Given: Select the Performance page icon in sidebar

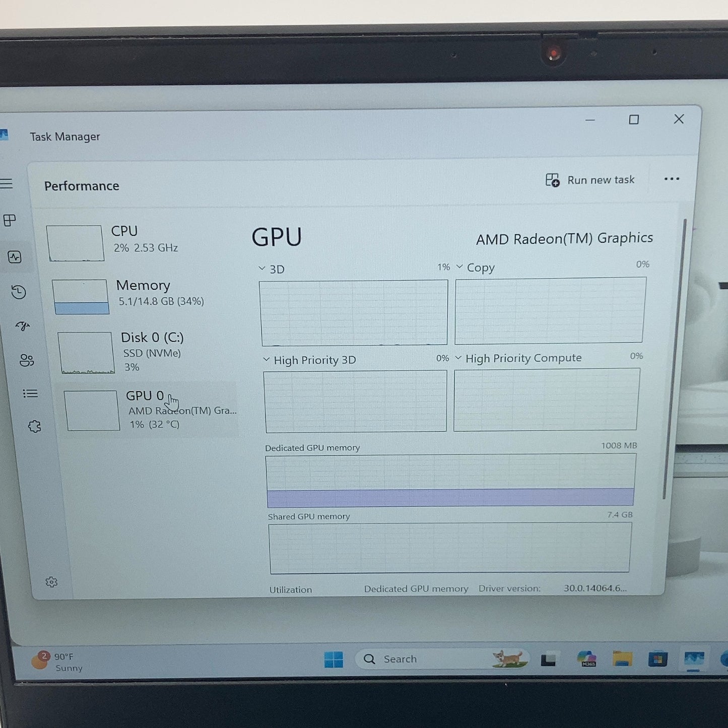Looking at the screenshot, I should 15,257.
